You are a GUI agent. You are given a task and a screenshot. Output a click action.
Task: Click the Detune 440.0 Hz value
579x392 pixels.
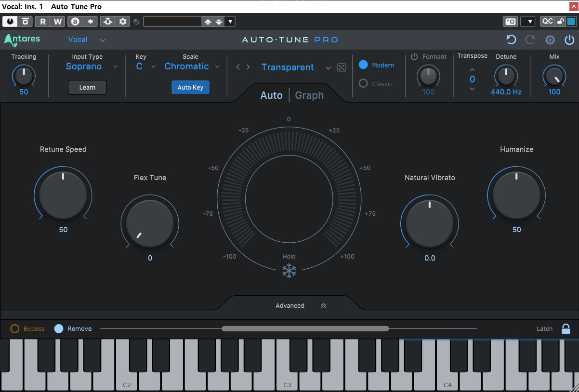[x=506, y=91]
